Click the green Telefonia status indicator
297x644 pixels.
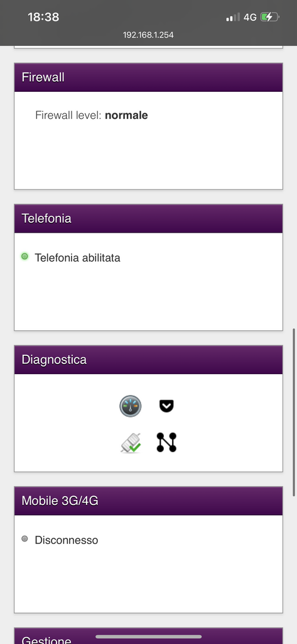click(24, 257)
